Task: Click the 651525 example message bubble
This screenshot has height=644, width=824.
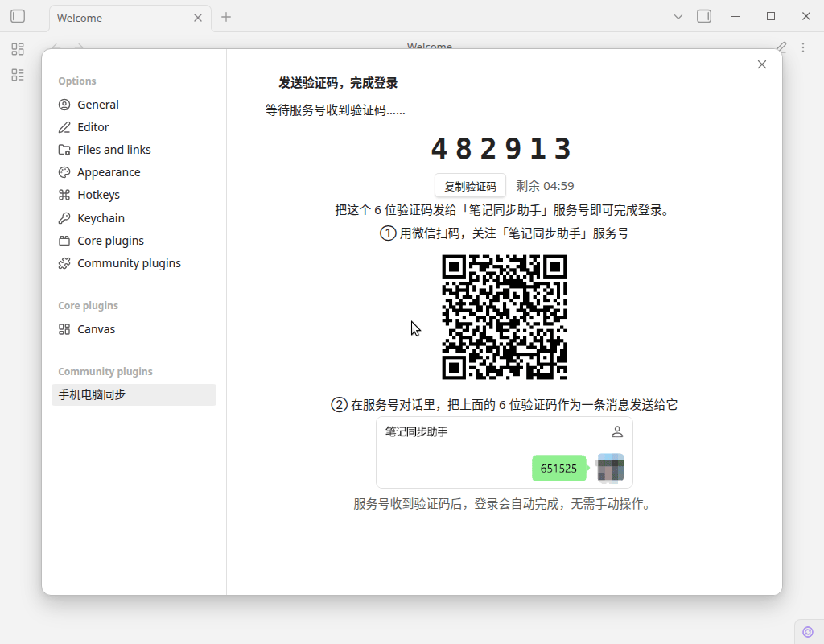Action: (x=558, y=469)
